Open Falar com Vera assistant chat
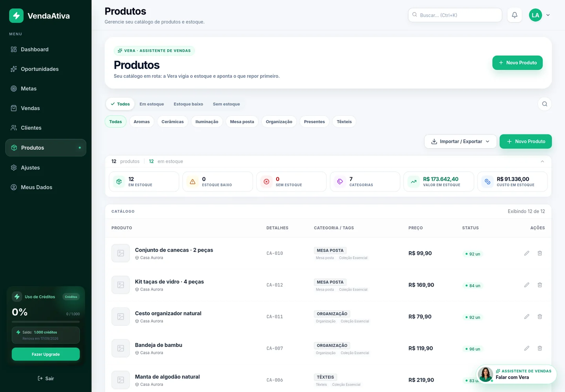This screenshot has height=392, width=565. (x=516, y=374)
